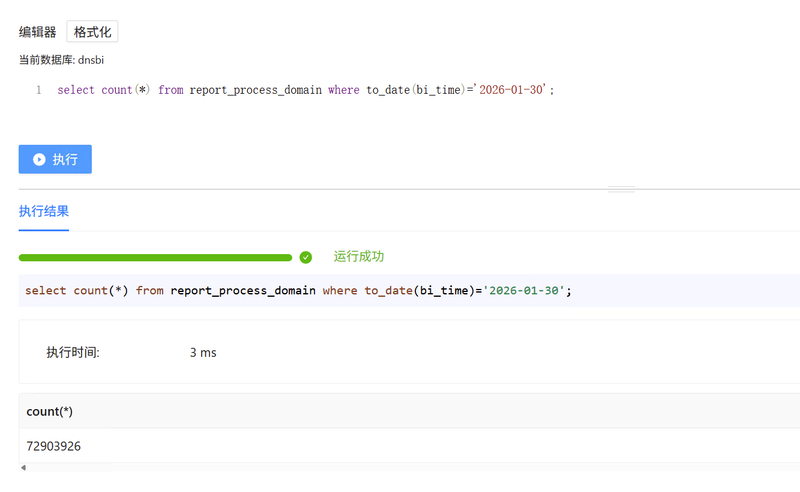The height and width of the screenshot is (492, 800).
Task: Click the scroll-left arrow below the results table
Action: pyautogui.click(x=23, y=468)
